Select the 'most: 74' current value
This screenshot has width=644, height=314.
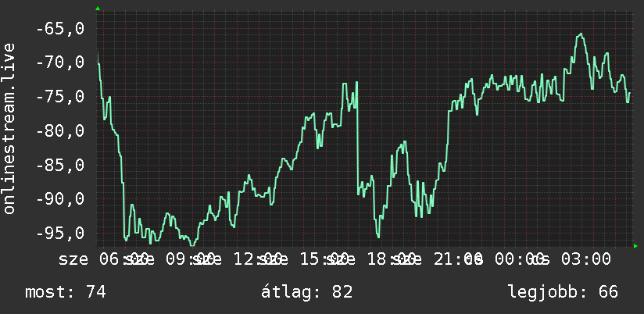pyautogui.click(x=66, y=292)
